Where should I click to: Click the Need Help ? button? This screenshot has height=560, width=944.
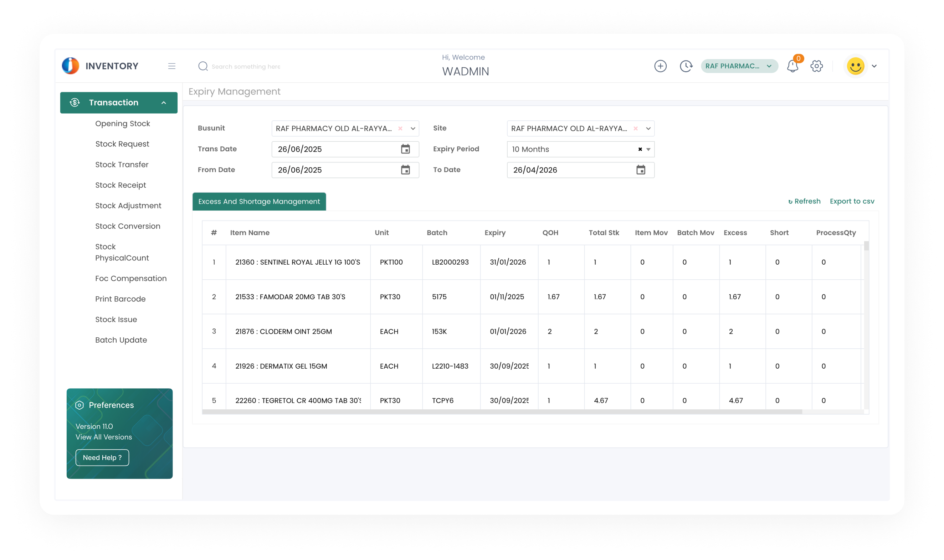tap(102, 457)
